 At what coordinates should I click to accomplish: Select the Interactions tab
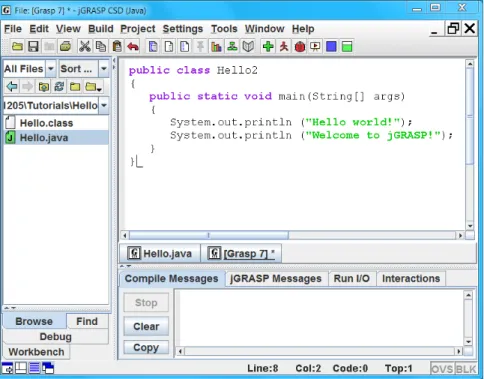tap(411, 278)
